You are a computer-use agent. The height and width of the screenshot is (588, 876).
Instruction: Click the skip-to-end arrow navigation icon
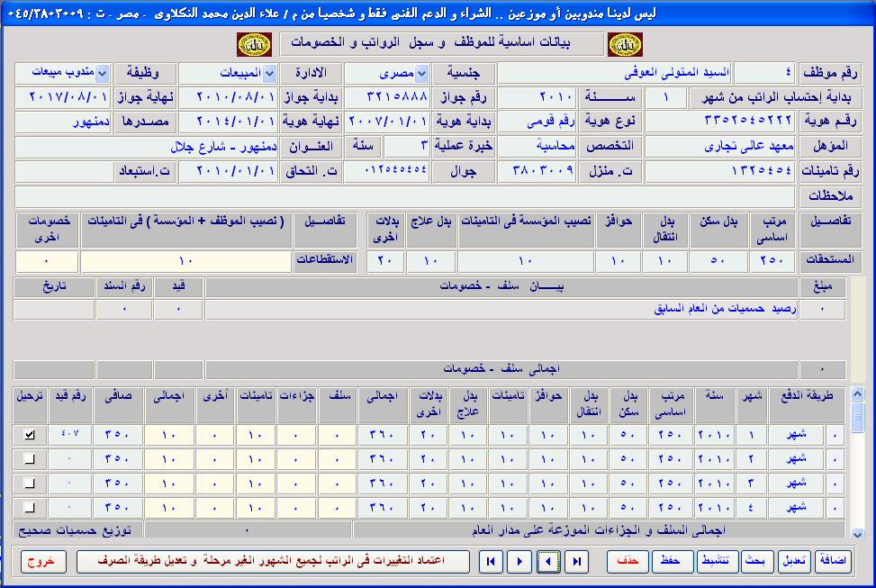coord(578,561)
